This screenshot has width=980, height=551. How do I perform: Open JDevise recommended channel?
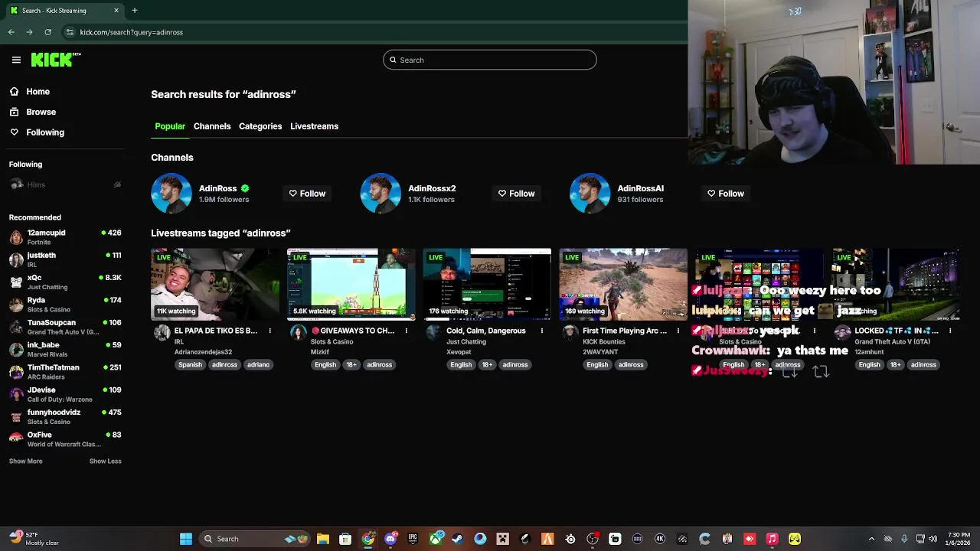pos(65,394)
